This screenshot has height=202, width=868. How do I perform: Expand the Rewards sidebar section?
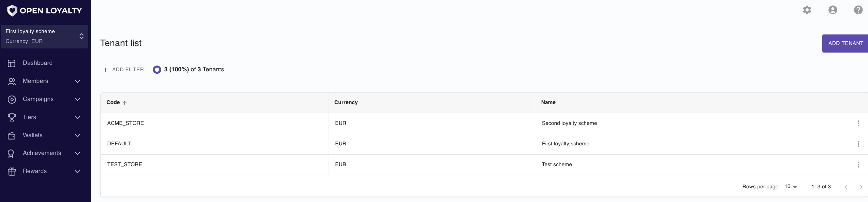click(x=44, y=171)
